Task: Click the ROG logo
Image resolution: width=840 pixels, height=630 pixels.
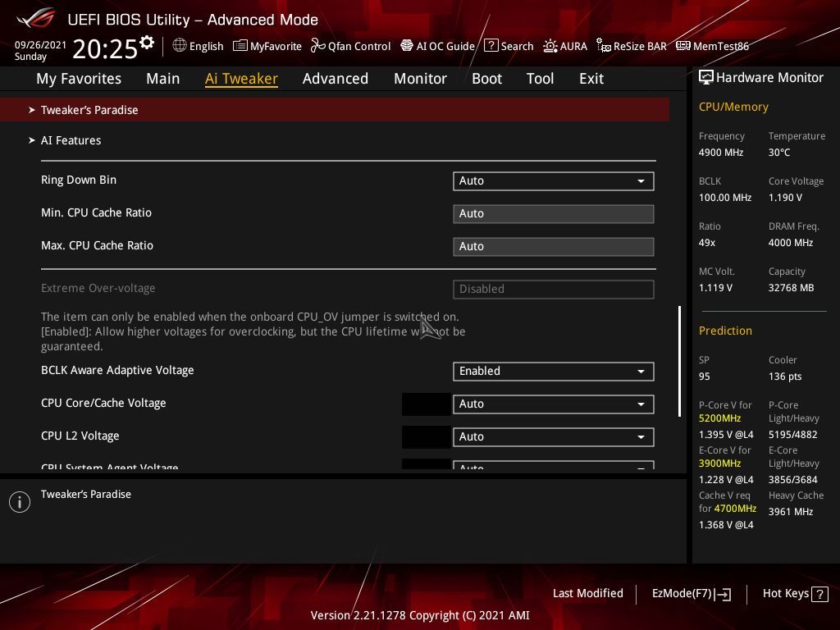Action: coord(35,18)
